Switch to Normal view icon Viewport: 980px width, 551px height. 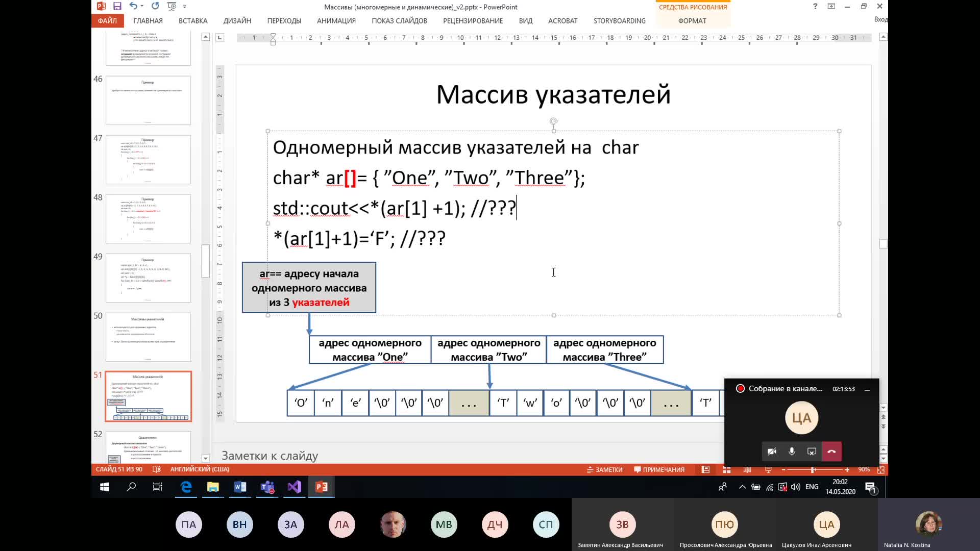705,469
